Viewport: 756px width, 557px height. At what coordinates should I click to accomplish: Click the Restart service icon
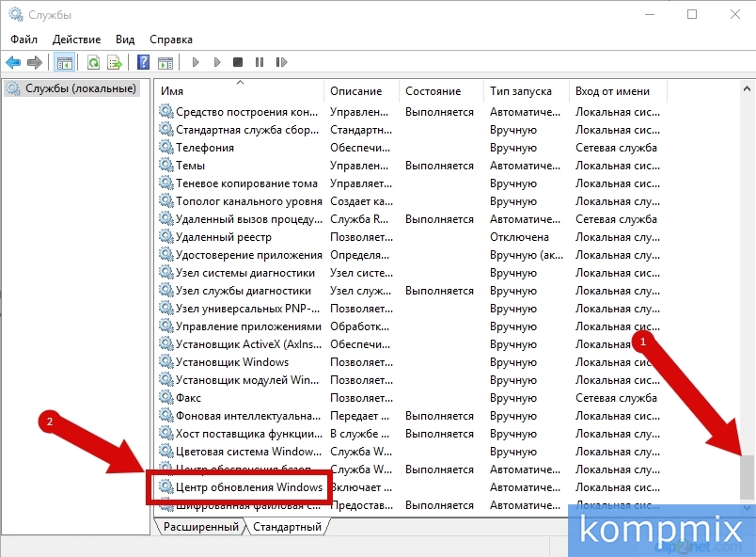281,62
